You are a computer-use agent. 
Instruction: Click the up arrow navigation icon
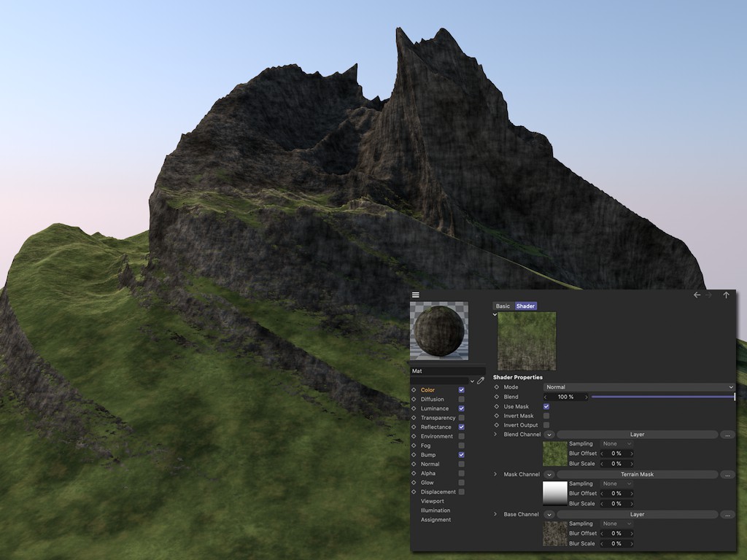(726, 295)
